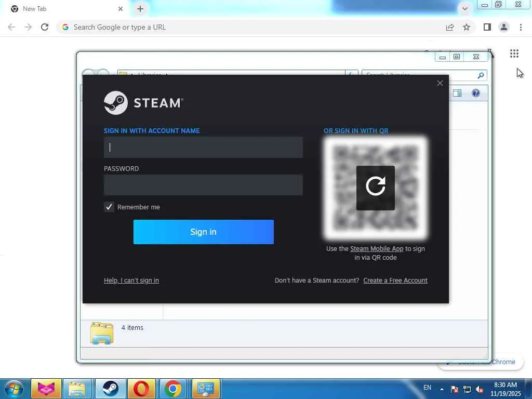
Task: Open the clock showing 8:30 AM
Action: (x=506, y=389)
